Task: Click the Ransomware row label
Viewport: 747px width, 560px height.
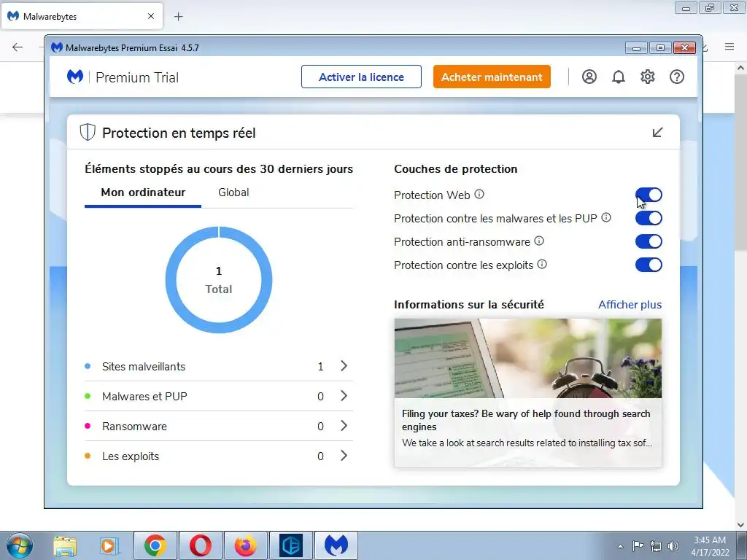Action: click(x=134, y=427)
